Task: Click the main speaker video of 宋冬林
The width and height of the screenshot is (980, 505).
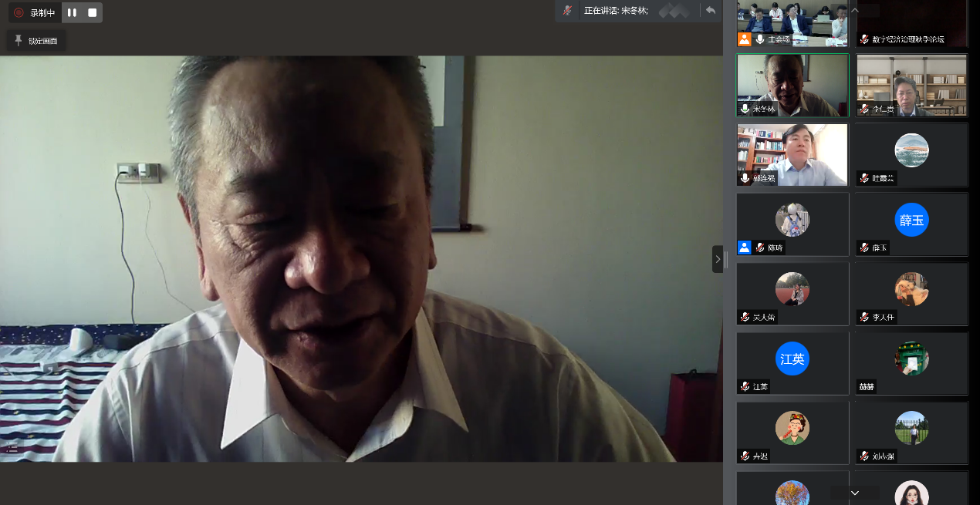Action: coord(361,258)
